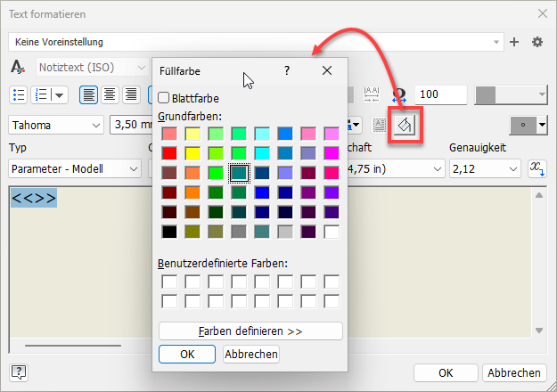557x392 pixels.
Task: Click Abbrechen in the Füllfarbe dialog
Action: click(x=251, y=354)
